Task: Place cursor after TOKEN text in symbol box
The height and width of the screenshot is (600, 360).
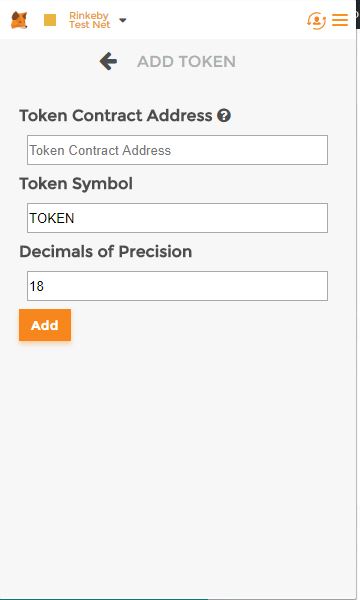Action: pos(75,218)
